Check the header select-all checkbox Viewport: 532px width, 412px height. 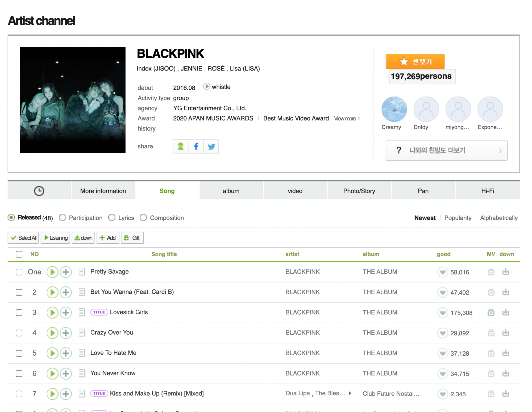19,254
